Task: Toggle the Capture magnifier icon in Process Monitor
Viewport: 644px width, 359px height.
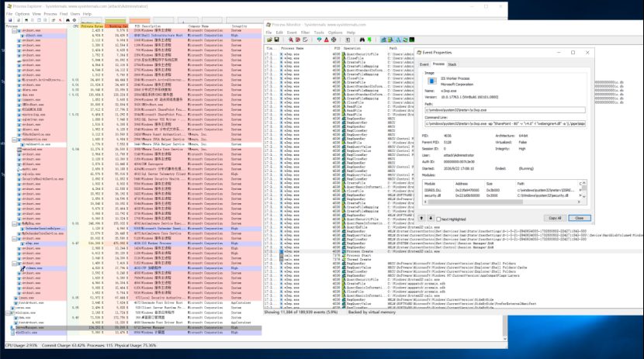Action: tap(291, 40)
